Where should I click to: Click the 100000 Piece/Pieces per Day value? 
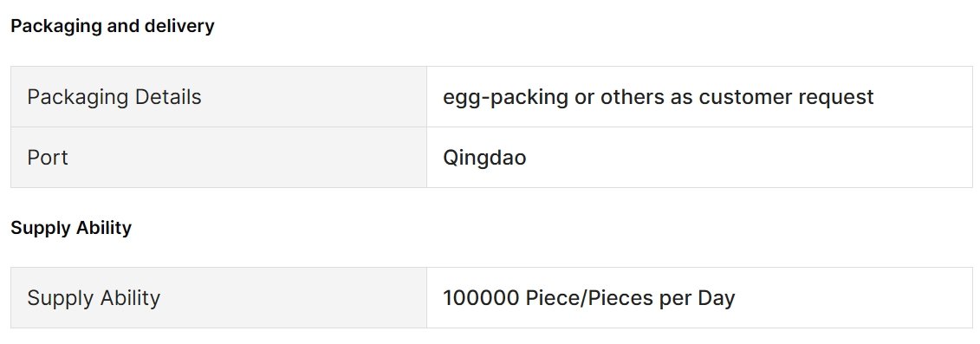click(x=588, y=298)
